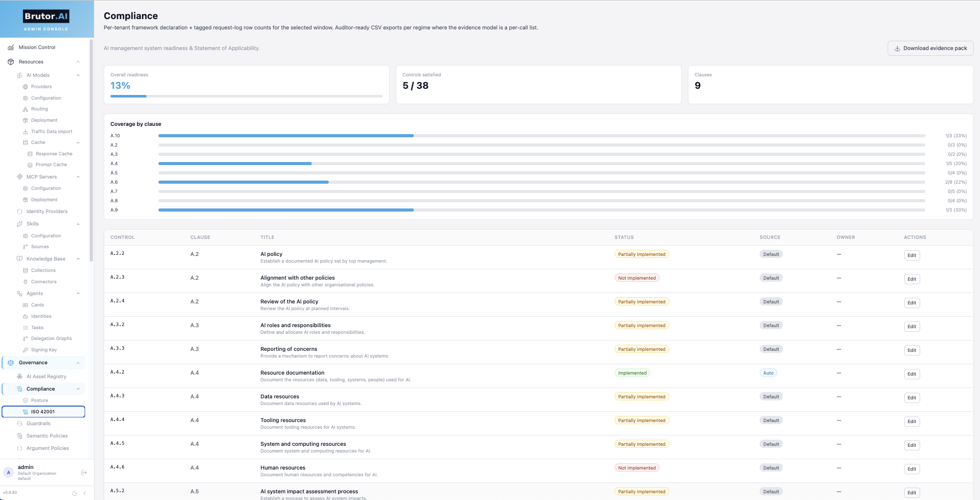Click the admin user avatar
This screenshot has height=500, width=980.
[x=9, y=473]
